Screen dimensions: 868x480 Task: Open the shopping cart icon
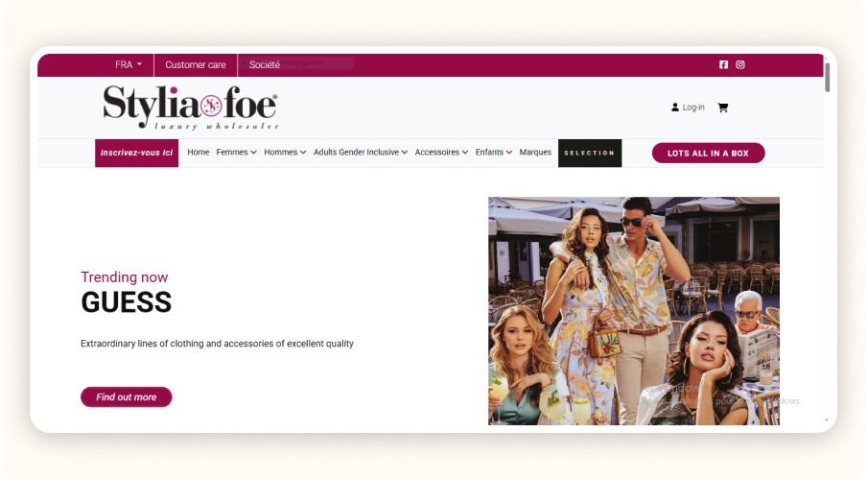pos(722,108)
